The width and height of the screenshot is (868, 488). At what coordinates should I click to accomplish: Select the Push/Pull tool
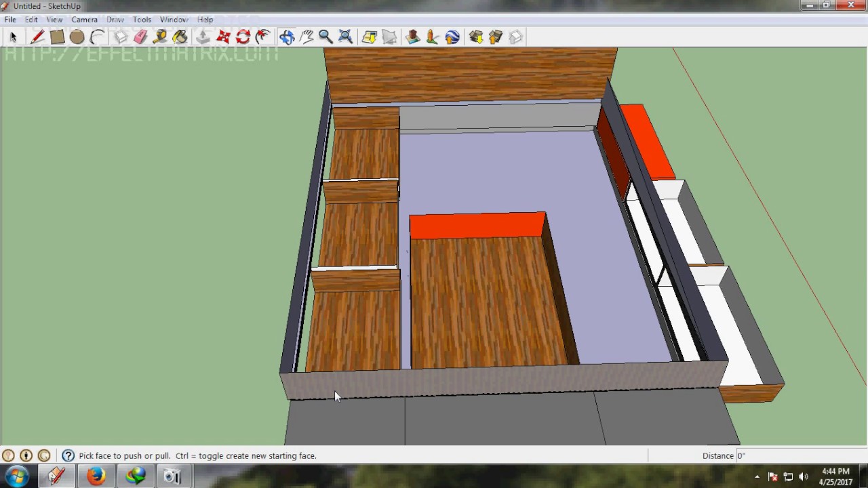(x=203, y=37)
